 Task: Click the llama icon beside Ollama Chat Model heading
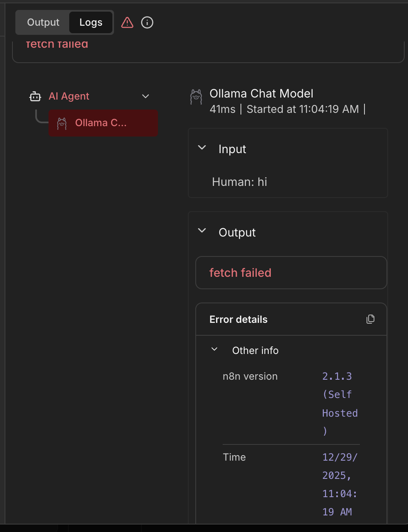196,97
